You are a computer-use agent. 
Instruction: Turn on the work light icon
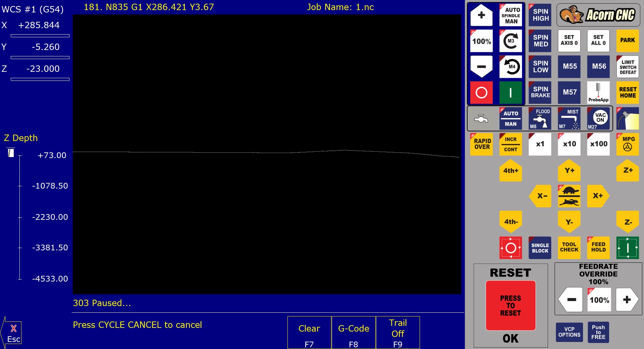(x=627, y=118)
